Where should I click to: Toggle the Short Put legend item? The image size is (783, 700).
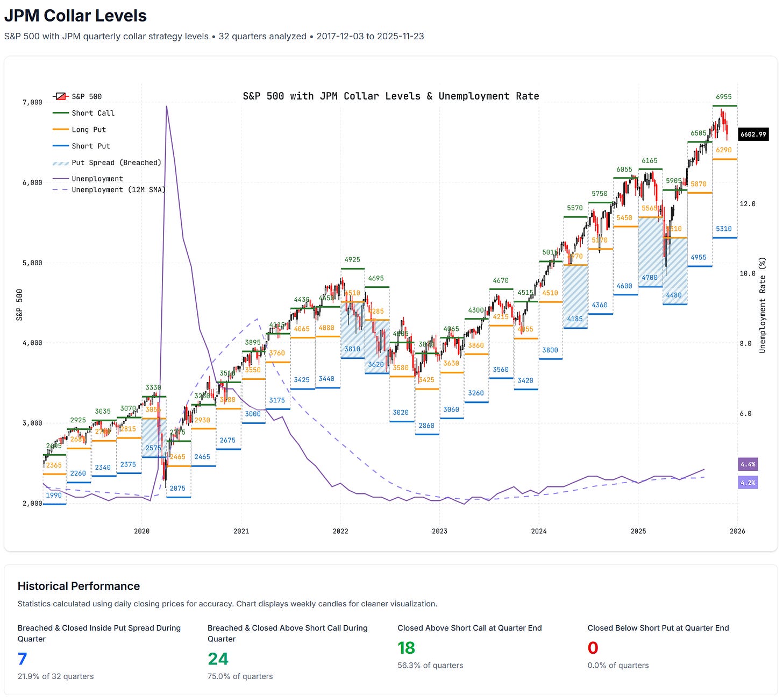[x=81, y=146]
